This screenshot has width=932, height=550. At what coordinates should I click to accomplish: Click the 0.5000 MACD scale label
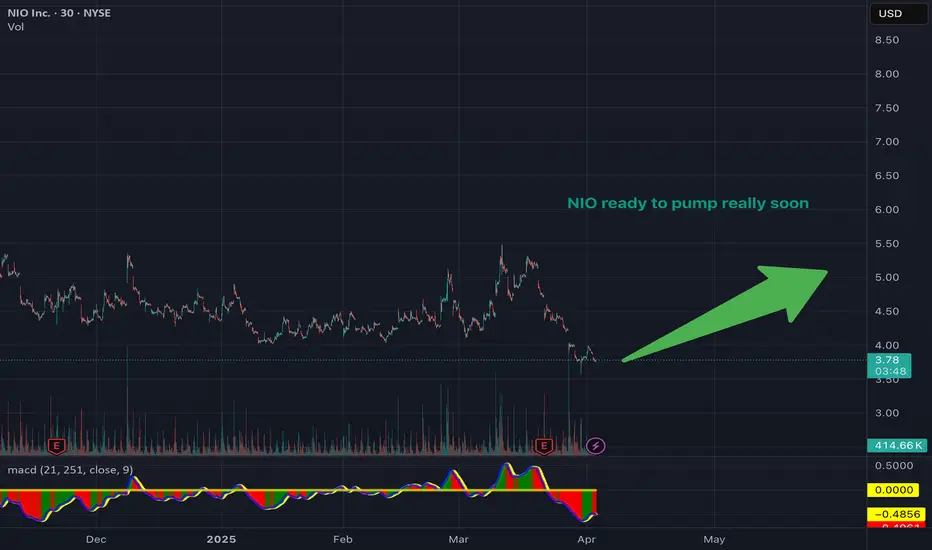893,466
